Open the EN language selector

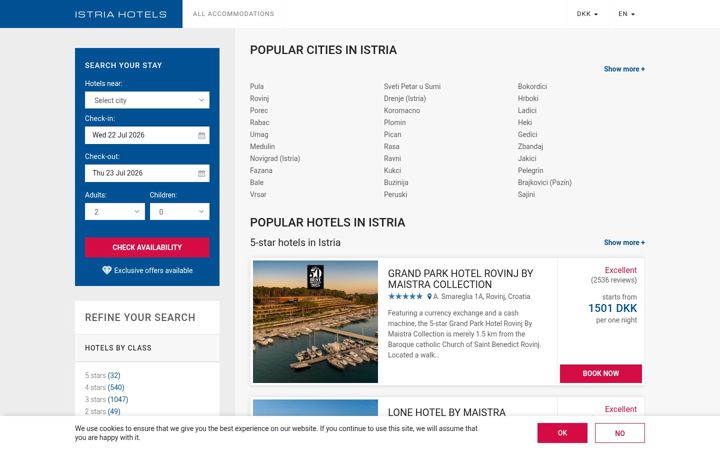pos(626,14)
